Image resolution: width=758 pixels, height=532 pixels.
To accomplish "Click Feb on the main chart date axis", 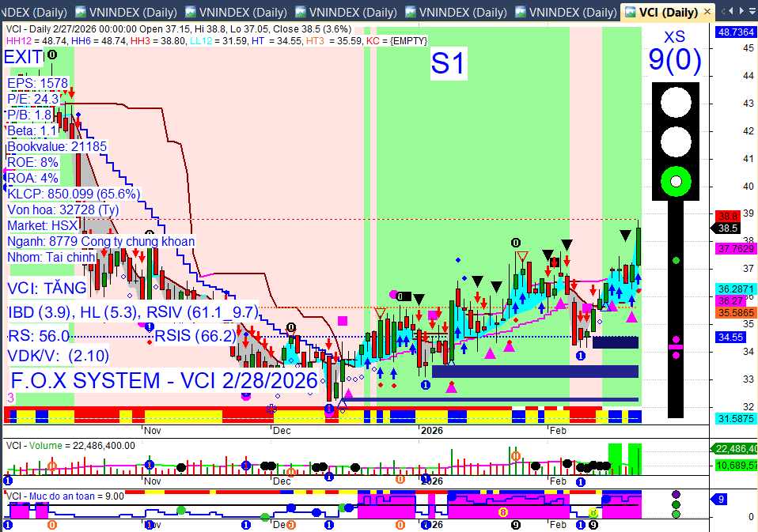I will pos(558,431).
